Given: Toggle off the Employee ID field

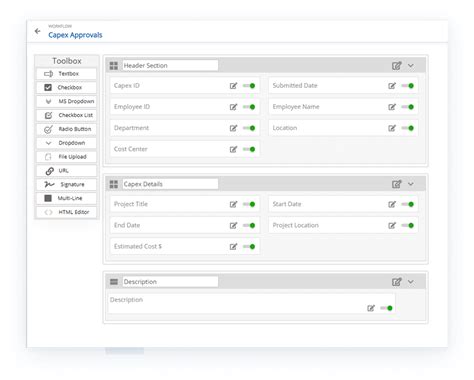Looking at the screenshot, I should pos(249,107).
